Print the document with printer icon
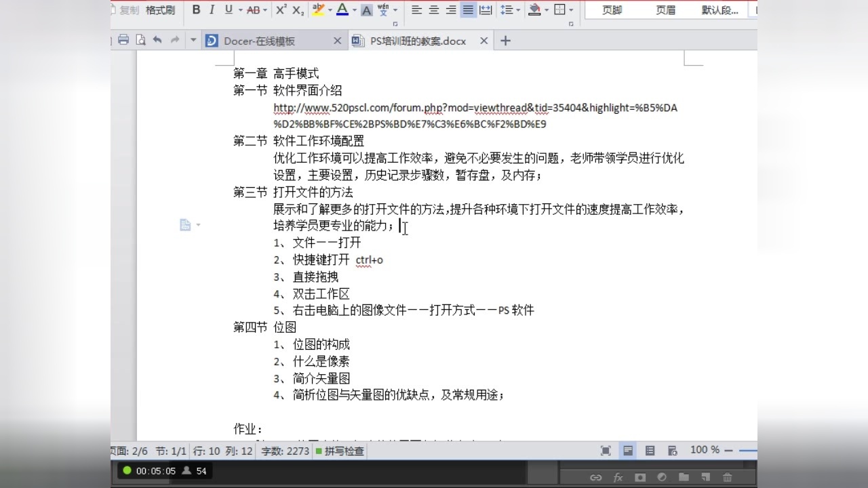 [123, 40]
